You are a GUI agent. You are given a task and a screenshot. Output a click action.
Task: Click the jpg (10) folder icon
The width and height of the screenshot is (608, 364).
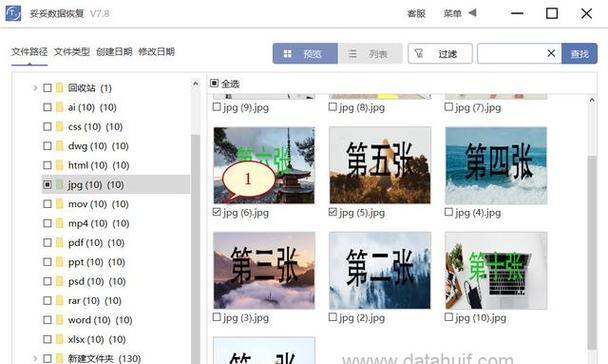click(59, 185)
